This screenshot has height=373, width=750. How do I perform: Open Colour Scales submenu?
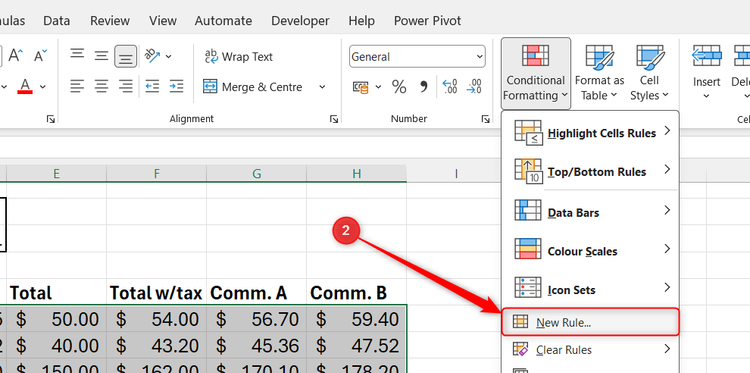pos(590,251)
